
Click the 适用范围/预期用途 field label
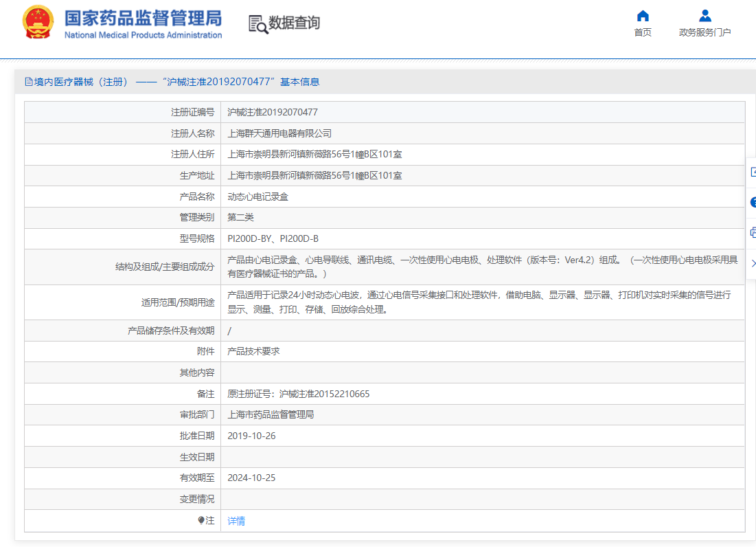(x=178, y=302)
